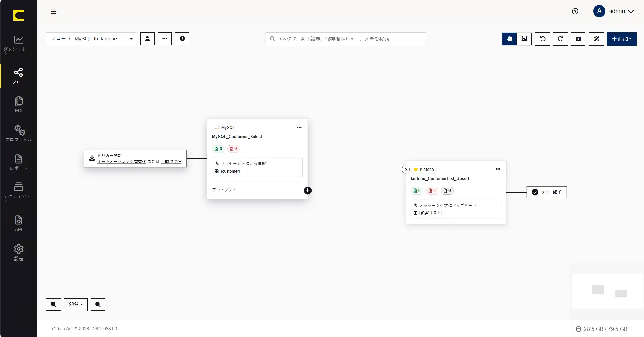Click the flow help question button
The image size is (644, 337).
tap(182, 39)
